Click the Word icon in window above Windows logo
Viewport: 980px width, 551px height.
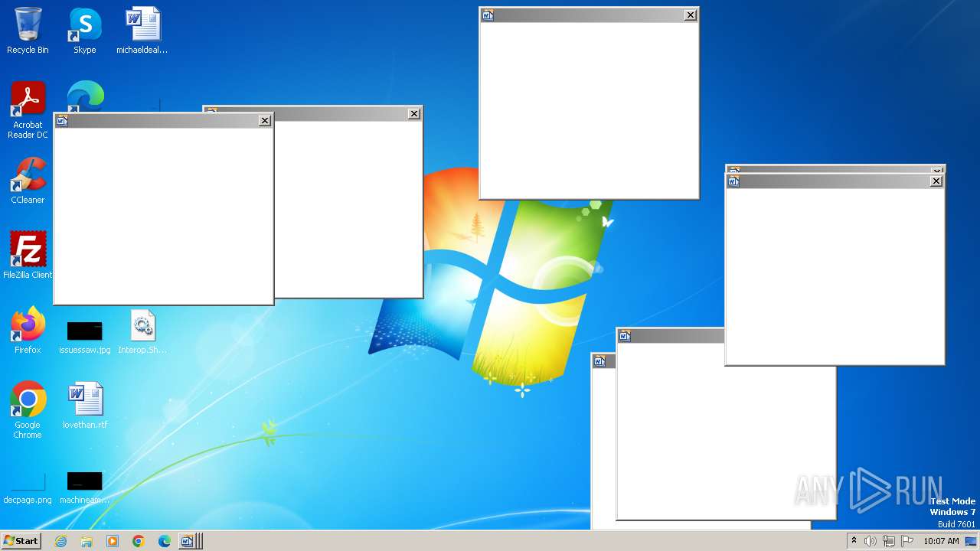click(x=488, y=15)
